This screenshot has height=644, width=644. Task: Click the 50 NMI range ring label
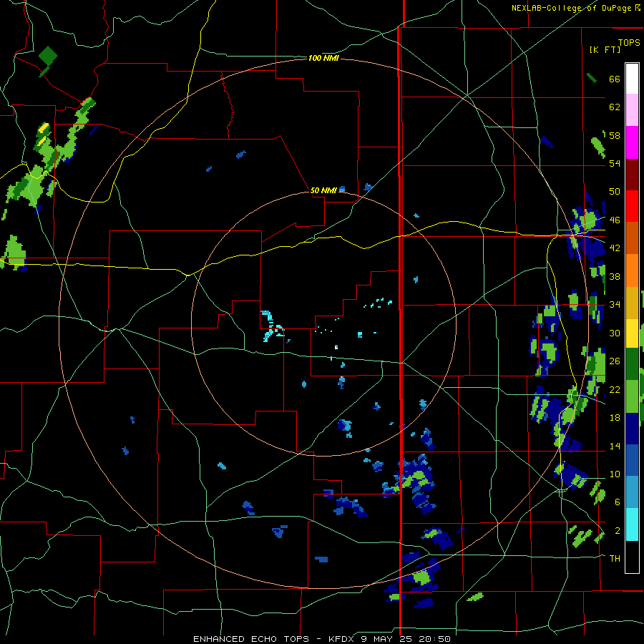[x=323, y=190]
